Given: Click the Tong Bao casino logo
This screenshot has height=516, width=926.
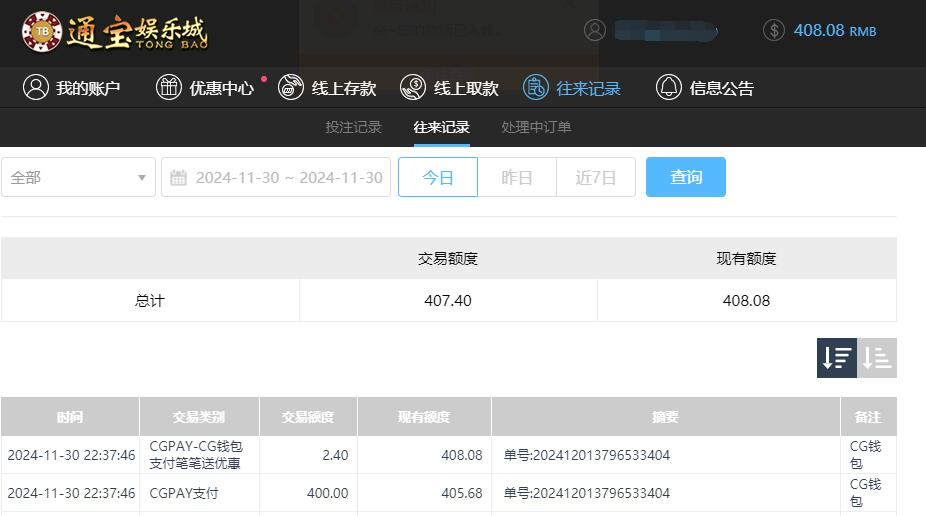Looking at the screenshot, I should [x=115, y=32].
